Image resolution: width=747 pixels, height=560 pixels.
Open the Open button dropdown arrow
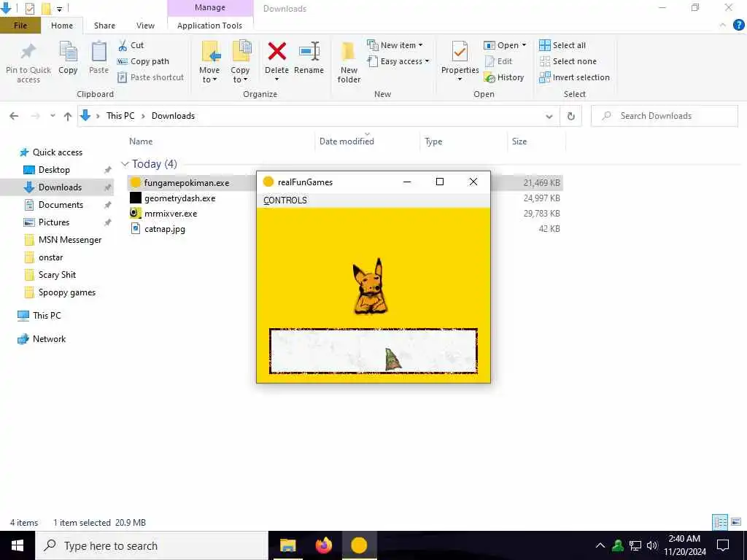[x=524, y=45]
